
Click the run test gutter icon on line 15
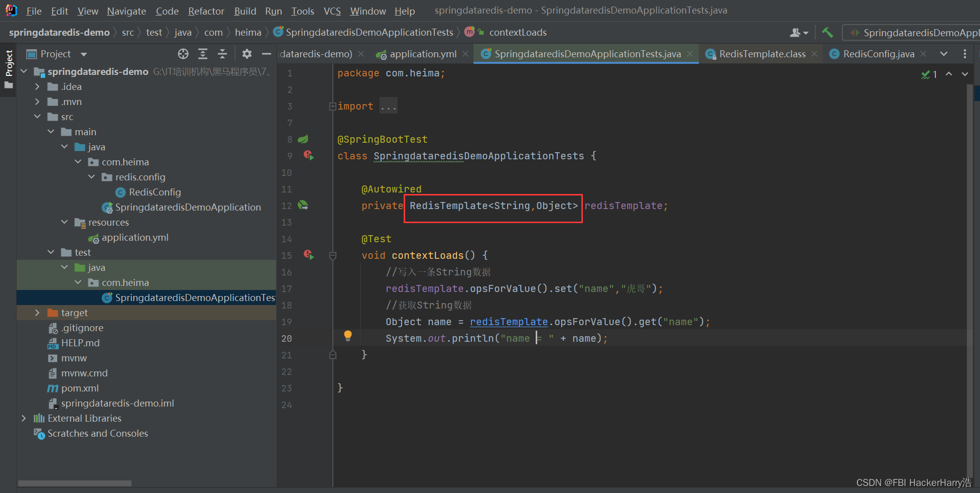tap(309, 255)
